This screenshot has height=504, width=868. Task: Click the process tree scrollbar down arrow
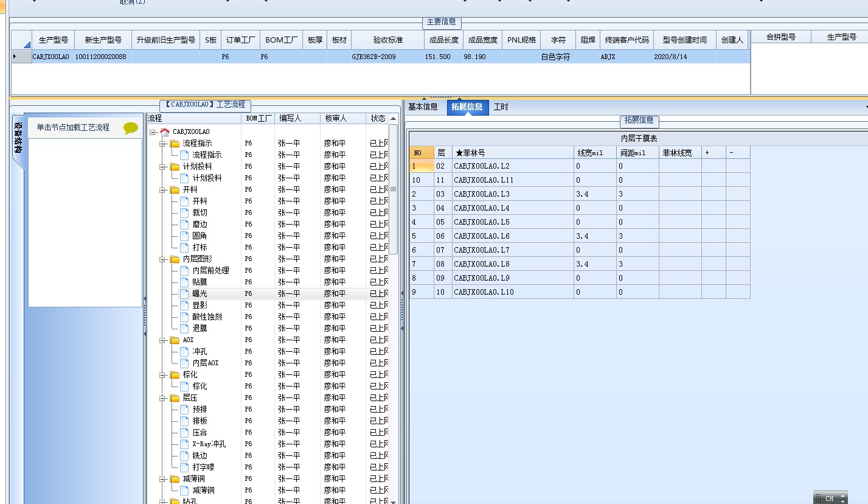393,502
